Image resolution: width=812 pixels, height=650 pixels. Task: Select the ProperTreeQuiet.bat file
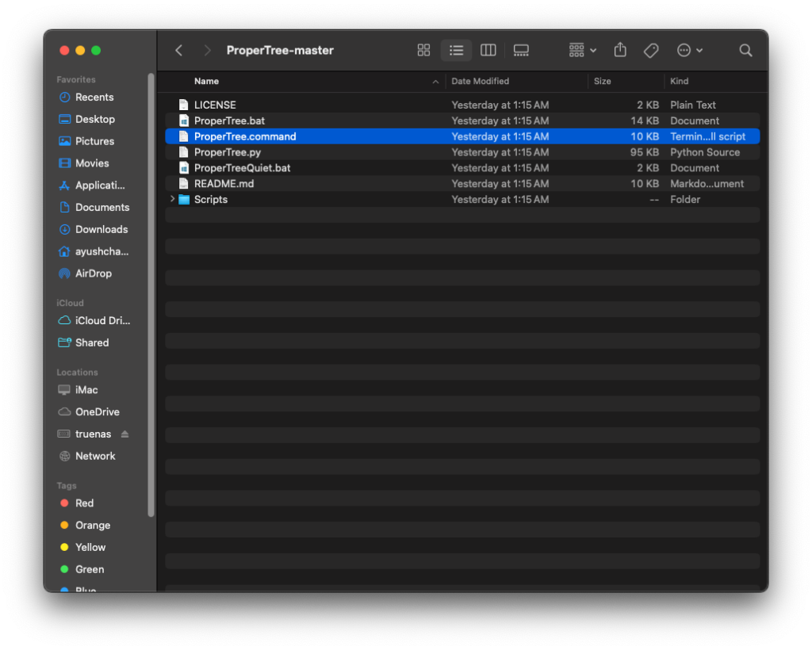(x=462, y=168)
